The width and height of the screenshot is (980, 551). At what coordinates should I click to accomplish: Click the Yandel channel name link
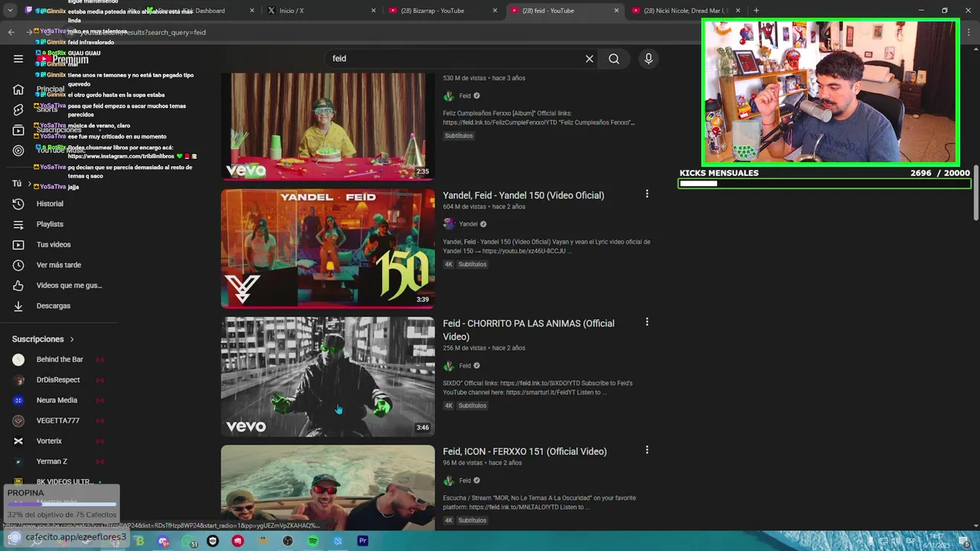[x=469, y=224]
